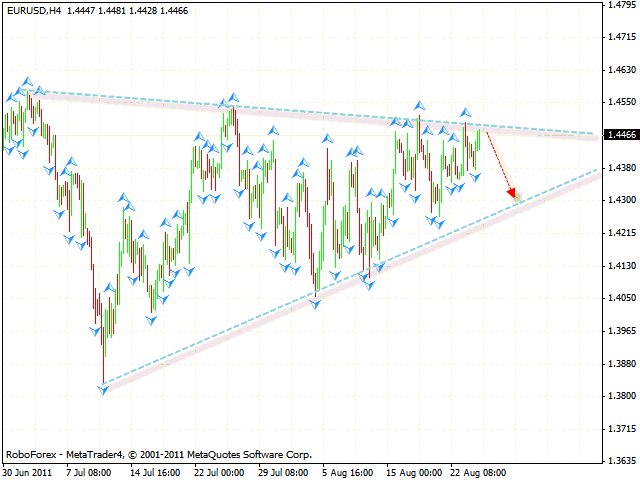This screenshot has width=640, height=480.
Task: Click the 1.4050 price axis label
Action: 622,298
